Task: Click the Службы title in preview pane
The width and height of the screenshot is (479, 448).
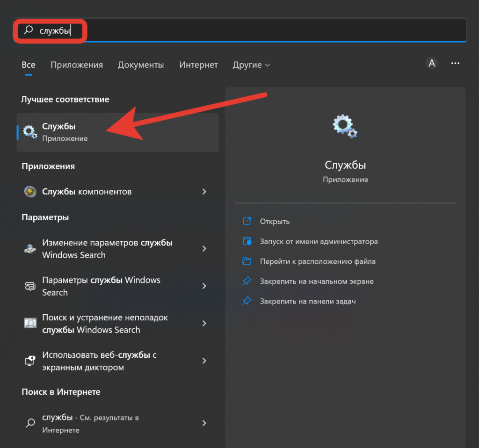Action: click(345, 165)
